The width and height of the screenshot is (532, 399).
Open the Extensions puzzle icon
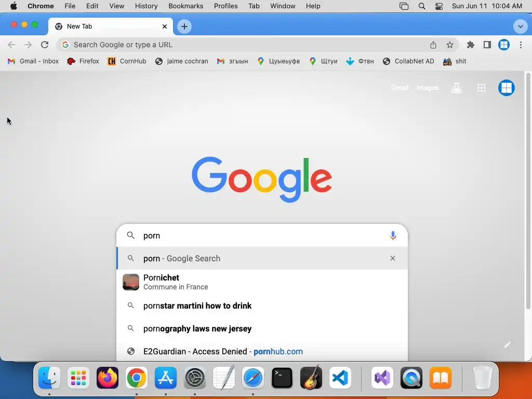(x=471, y=45)
